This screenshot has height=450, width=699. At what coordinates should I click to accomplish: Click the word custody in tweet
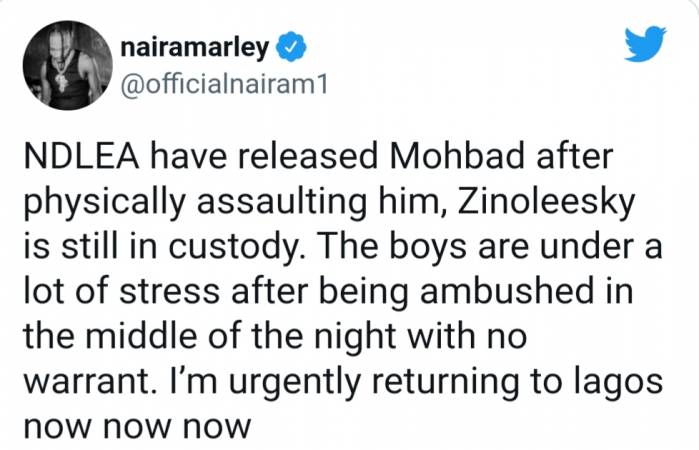(233, 248)
